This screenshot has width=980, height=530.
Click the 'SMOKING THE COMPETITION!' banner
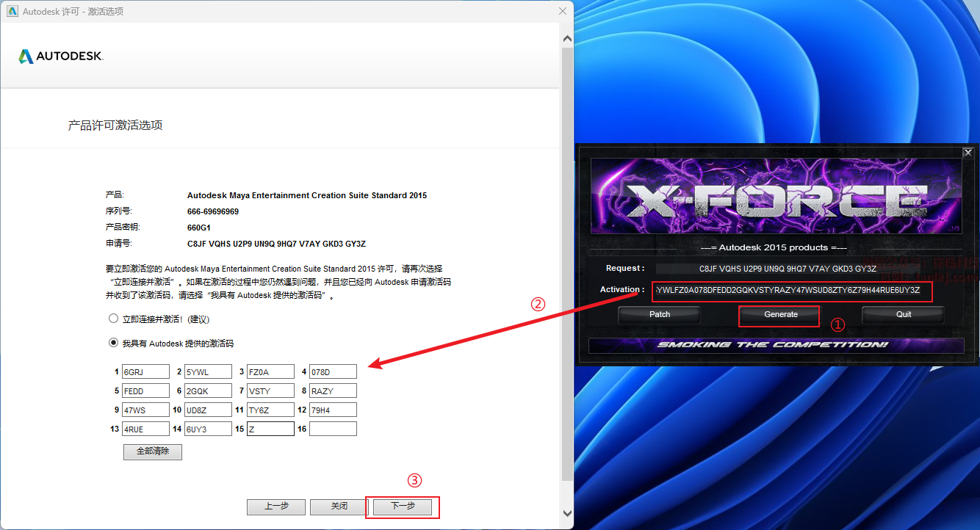777,345
